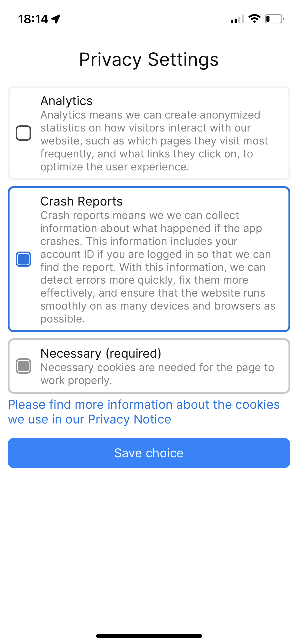Screen dimensions: 298x644
Task: Click the Privacy Settings page heading
Action: (x=149, y=60)
